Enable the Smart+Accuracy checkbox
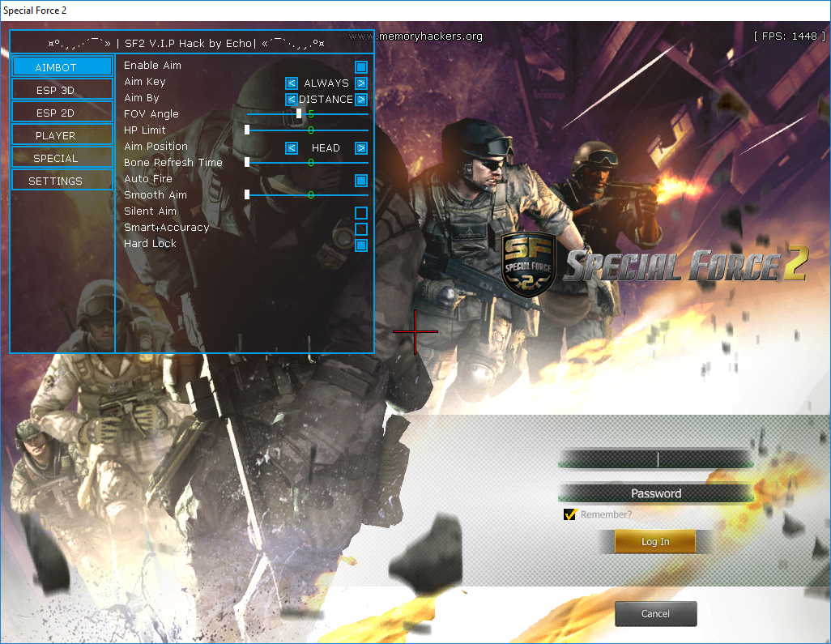Image resolution: width=831 pixels, height=644 pixels. pos(361,229)
